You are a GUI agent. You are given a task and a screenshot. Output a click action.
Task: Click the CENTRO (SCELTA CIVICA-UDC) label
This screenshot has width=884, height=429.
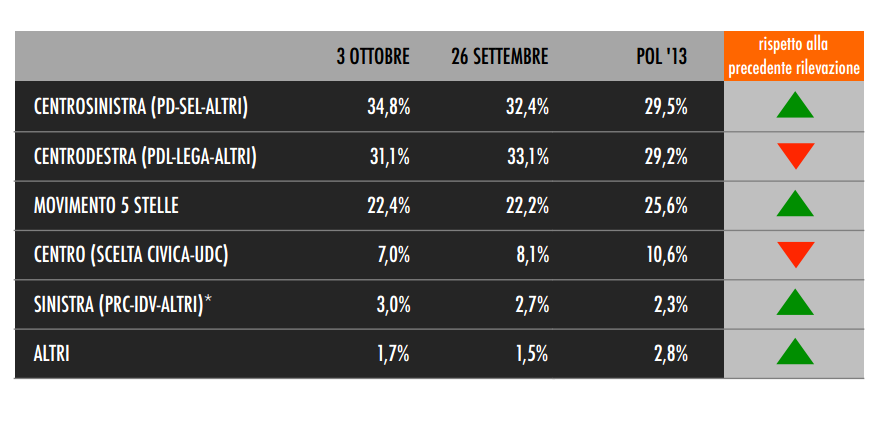[x=131, y=255]
